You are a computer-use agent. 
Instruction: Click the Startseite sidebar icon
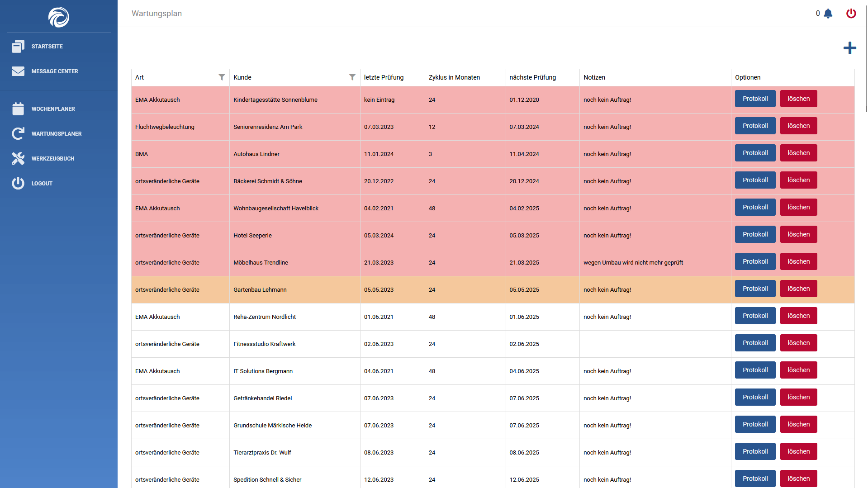coord(18,47)
